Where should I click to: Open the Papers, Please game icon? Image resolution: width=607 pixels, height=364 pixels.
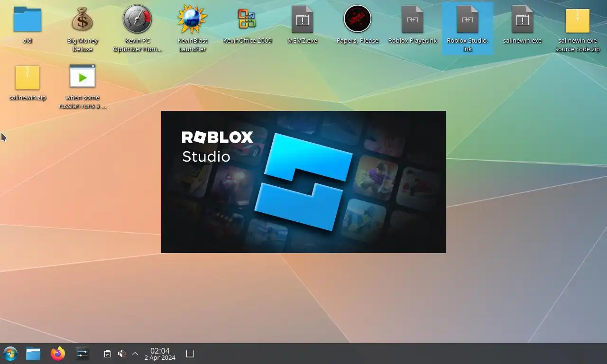(x=357, y=19)
